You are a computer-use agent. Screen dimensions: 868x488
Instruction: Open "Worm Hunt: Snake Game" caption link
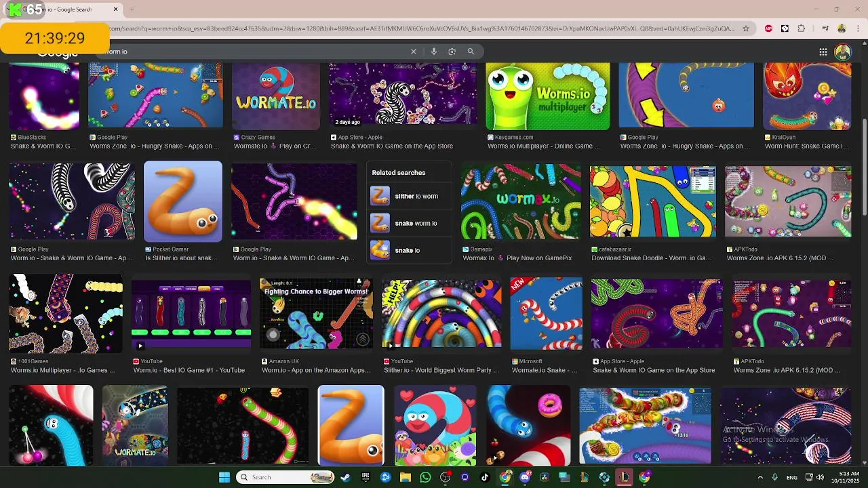807,146
